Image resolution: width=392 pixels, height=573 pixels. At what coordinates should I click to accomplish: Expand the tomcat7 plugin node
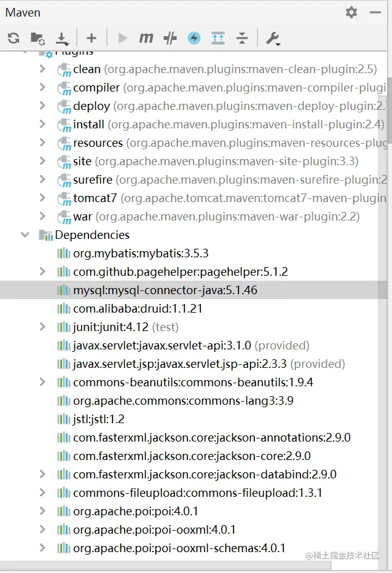(42, 198)
